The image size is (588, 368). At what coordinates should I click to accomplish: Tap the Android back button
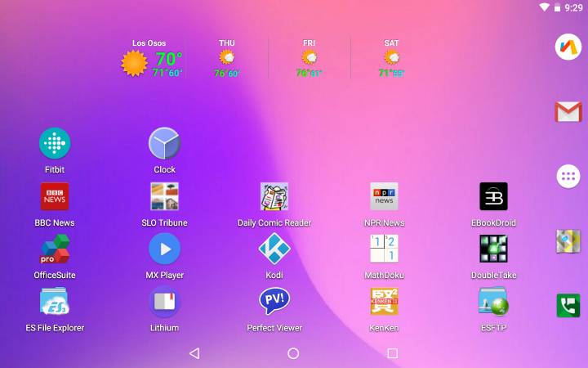click(x=194, y=353)
